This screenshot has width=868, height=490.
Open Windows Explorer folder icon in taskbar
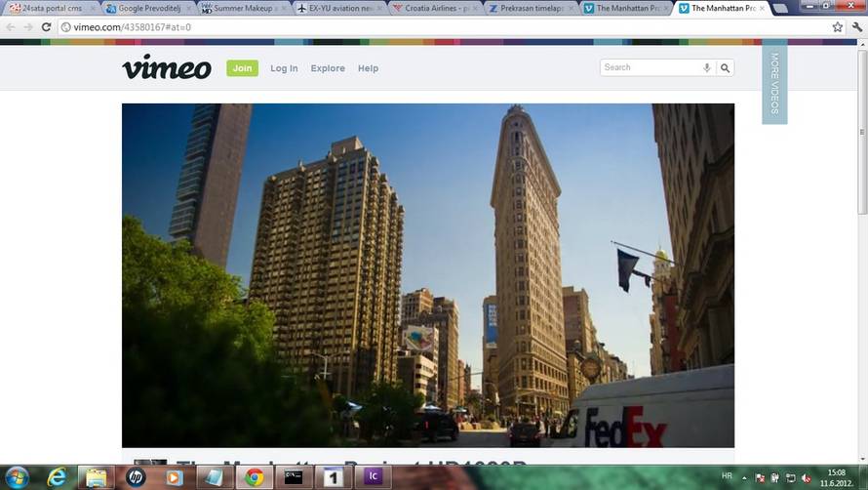coord(96,476)
